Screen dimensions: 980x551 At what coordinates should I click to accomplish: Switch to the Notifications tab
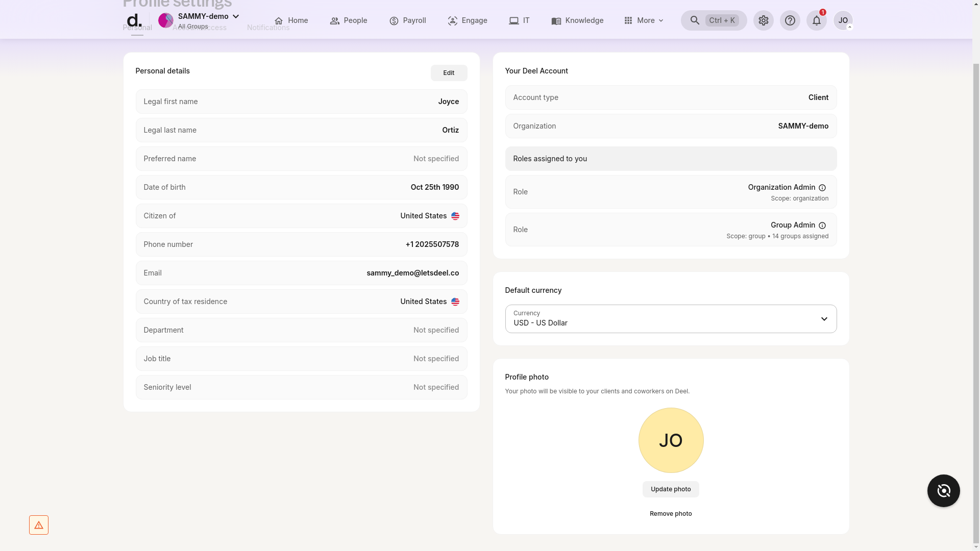click(268, 28)
